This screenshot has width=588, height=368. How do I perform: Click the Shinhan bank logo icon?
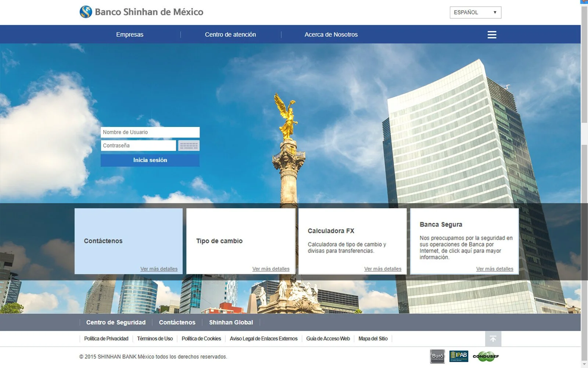(86, 12)
